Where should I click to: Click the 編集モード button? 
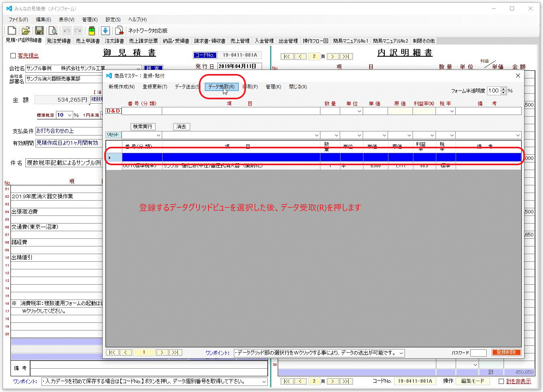click(x=473, y=381)
